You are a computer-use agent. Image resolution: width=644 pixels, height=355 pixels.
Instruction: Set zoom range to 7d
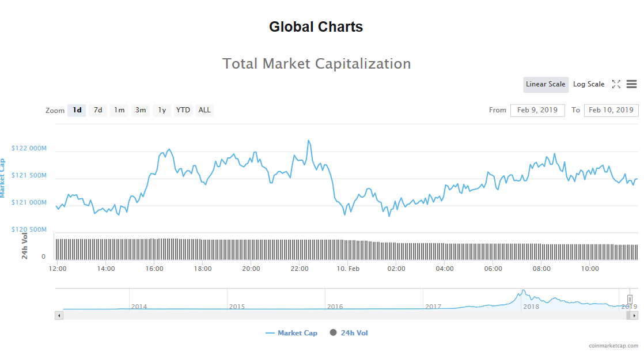tap(98, 110)
